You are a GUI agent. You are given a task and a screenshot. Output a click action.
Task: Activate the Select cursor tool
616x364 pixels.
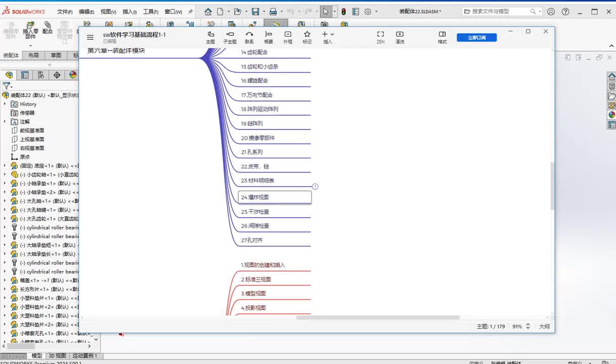(x=326, y=12)
